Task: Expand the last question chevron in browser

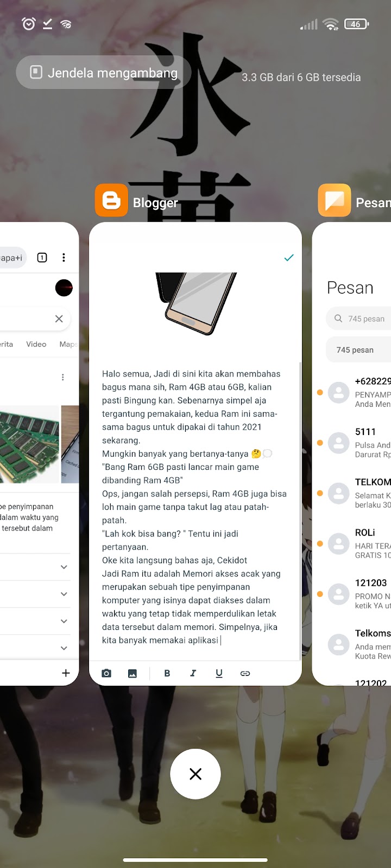Action: click(64, 648)
